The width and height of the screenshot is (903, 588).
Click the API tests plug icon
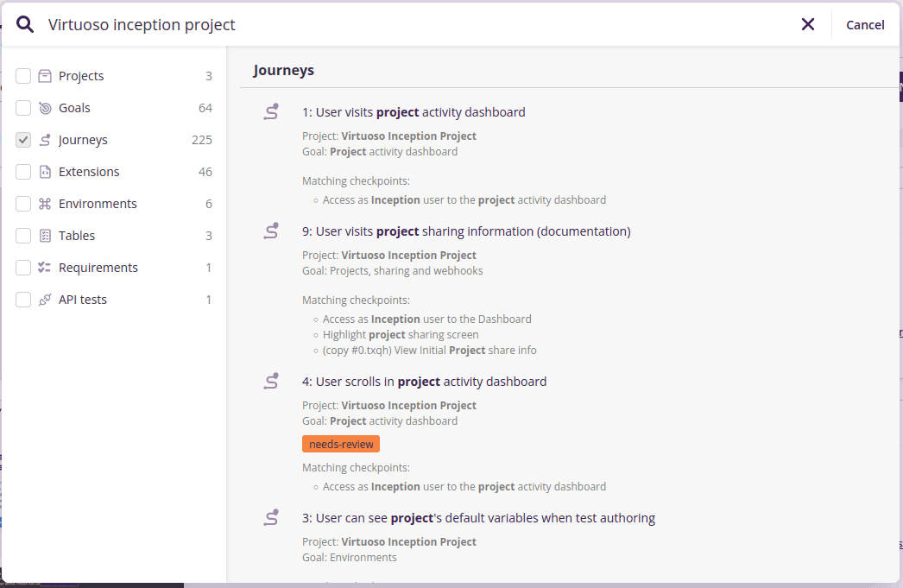pos(46,300)
